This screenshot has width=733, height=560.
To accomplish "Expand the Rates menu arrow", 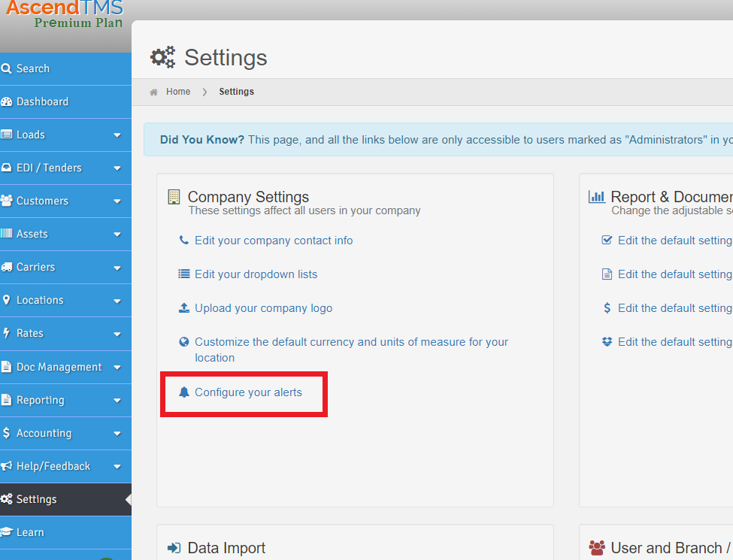I will point(117,334).
